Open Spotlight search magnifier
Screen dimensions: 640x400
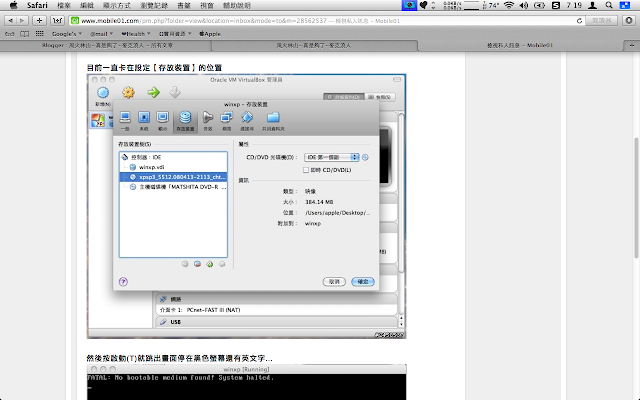pyautogui.click(x=609, y=5)
